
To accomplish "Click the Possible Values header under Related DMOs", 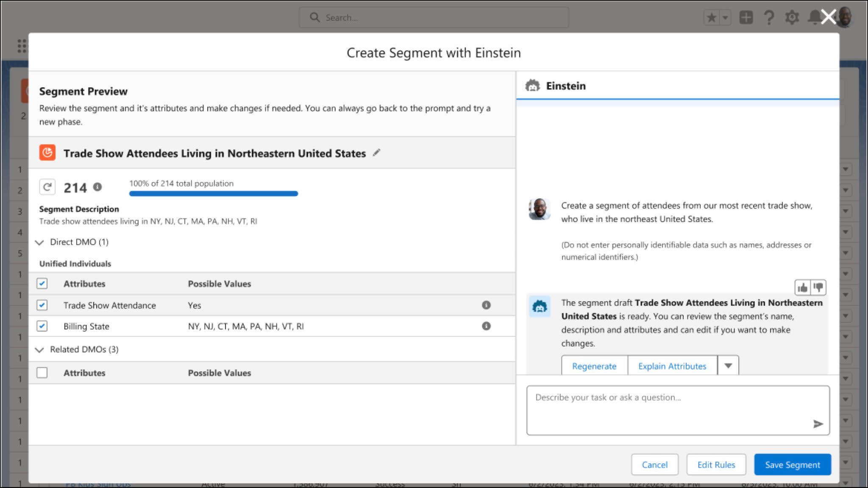I will point(220,373).
